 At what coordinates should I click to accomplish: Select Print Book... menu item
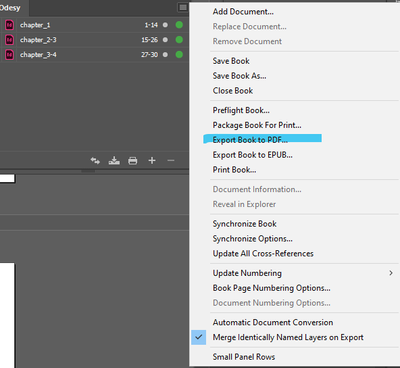(234, 170)
